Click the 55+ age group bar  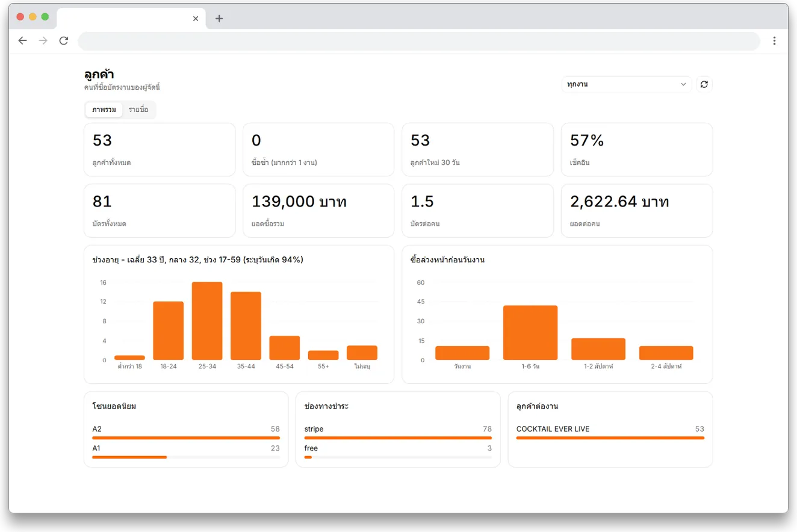coord(323,355)
